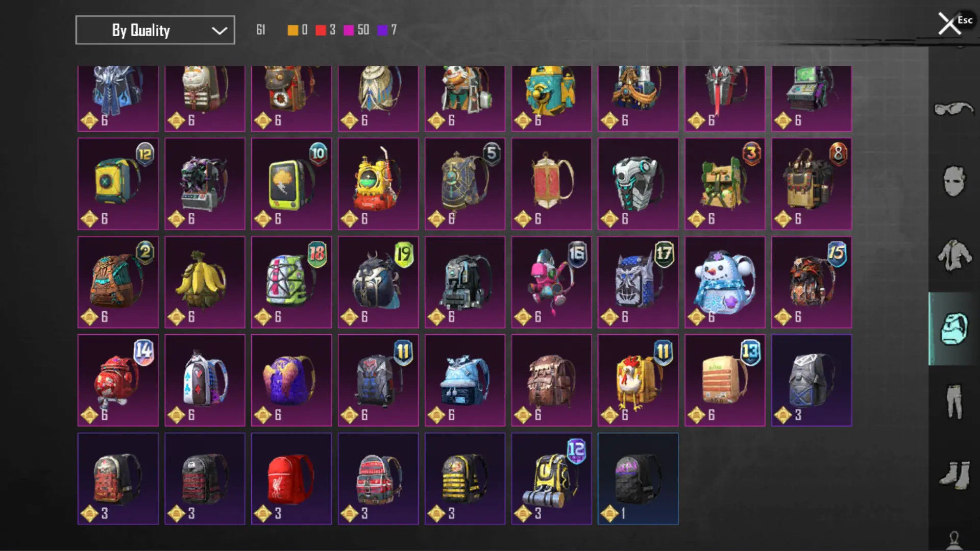The image size is (980, 551).
Task: Pick the yellow submarine backpack
Action: coord(378,184)
